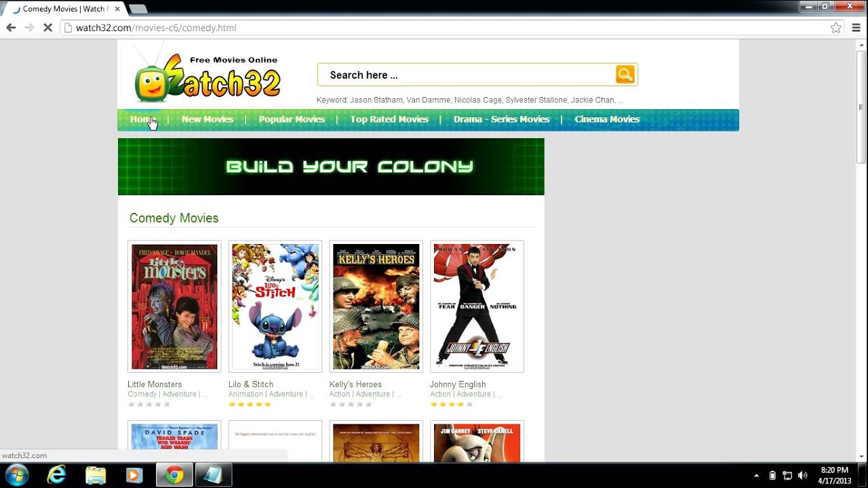
Task: Open a new browser tab
Action: point(138,9)
